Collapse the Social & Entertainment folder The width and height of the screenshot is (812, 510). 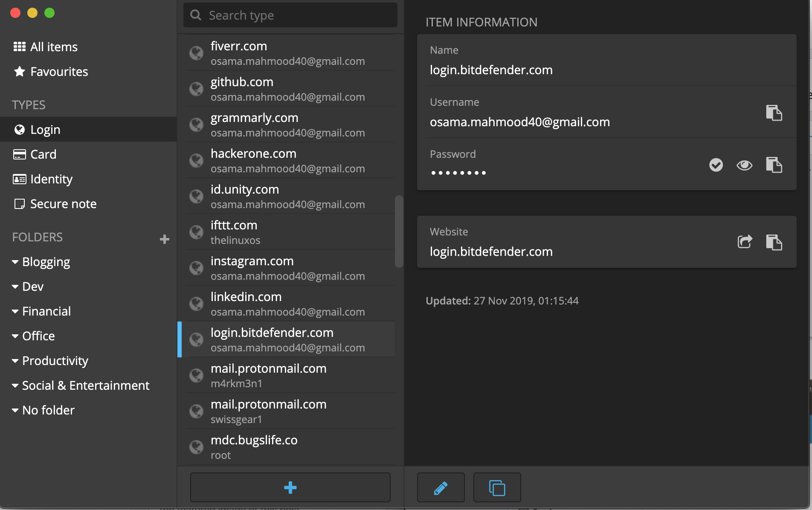click(x=15, y=385)
